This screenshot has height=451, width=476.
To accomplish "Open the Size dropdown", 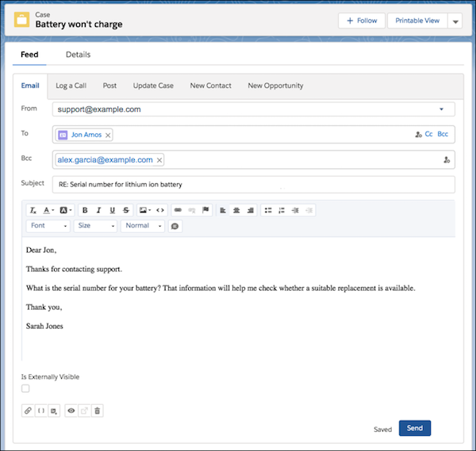I will (x=95, y=226).
